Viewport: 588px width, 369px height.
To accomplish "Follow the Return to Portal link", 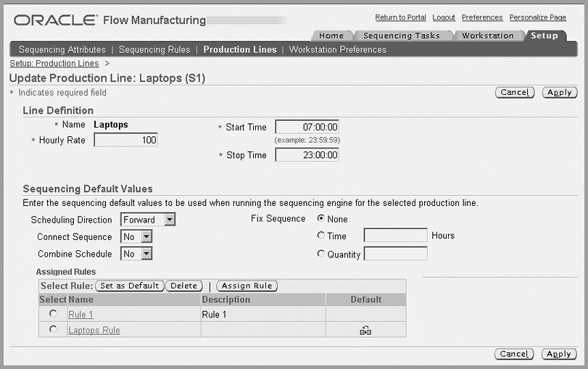I will [400, 17].
